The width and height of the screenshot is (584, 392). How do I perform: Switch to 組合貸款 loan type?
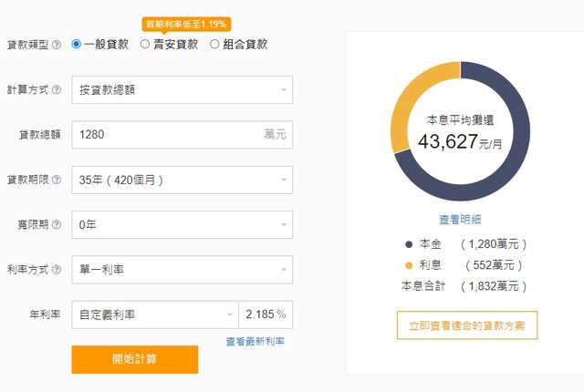tap(214, 44)
